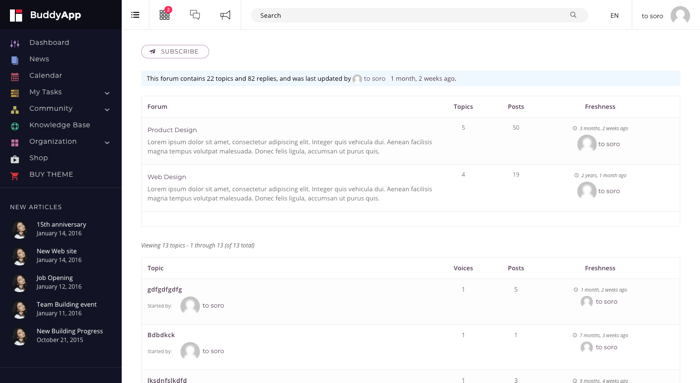The image size is (700, 383).
Task: Click starter avatar under Bdbdkck topic
Action: (x=190, y=351)
